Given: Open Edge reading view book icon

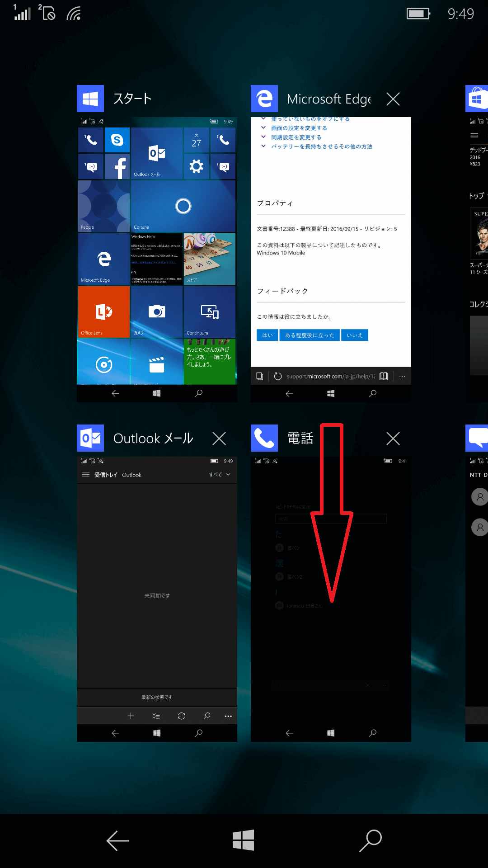Looking at the screenshot, I should (x=384, y=376).
